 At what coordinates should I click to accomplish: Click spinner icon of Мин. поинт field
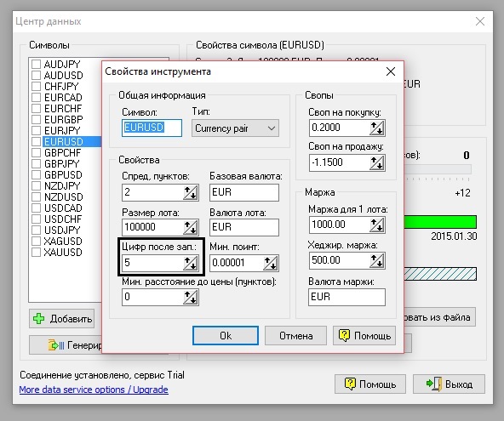pyautogui.click(x=271, y=263)
